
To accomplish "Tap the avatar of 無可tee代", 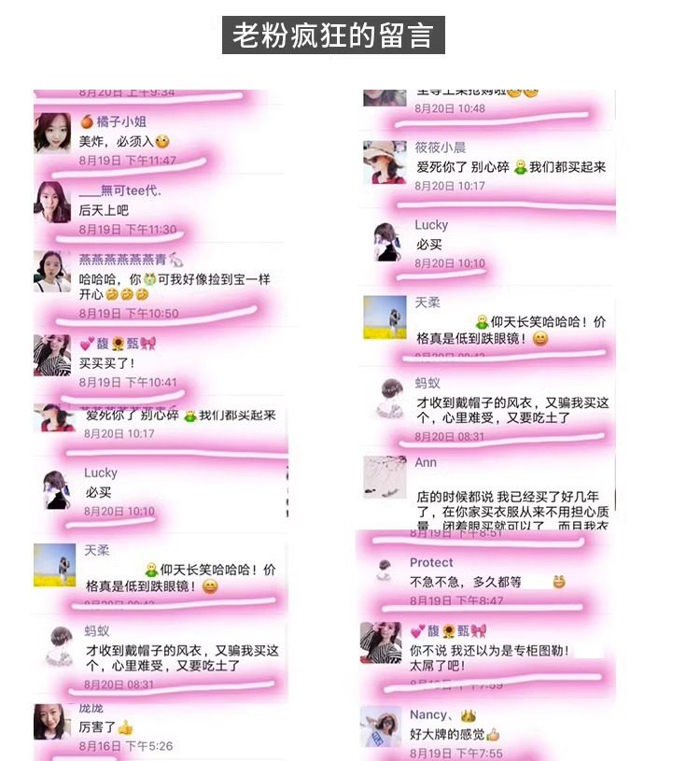I will coord(52,203).
